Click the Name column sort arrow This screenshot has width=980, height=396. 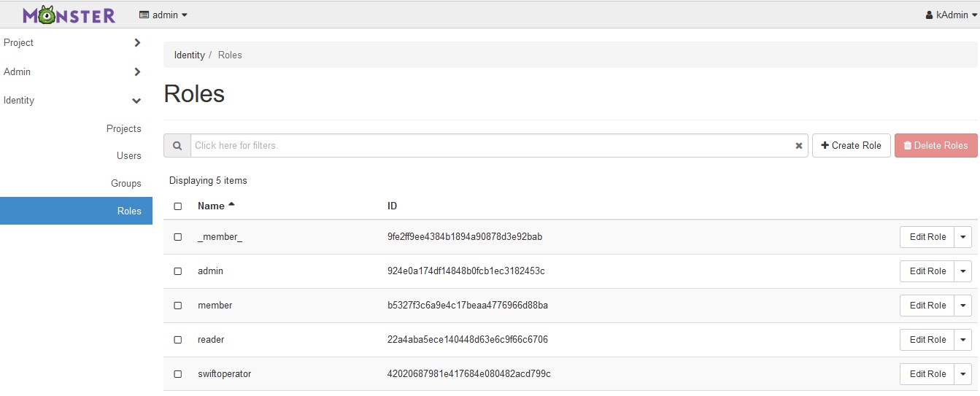(232, 205)
